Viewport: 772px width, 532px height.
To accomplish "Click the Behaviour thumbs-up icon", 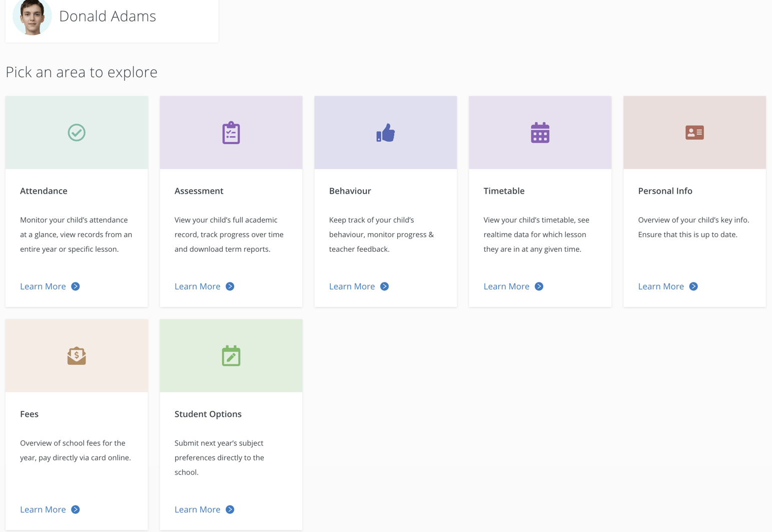I will (x=385, y=133).
